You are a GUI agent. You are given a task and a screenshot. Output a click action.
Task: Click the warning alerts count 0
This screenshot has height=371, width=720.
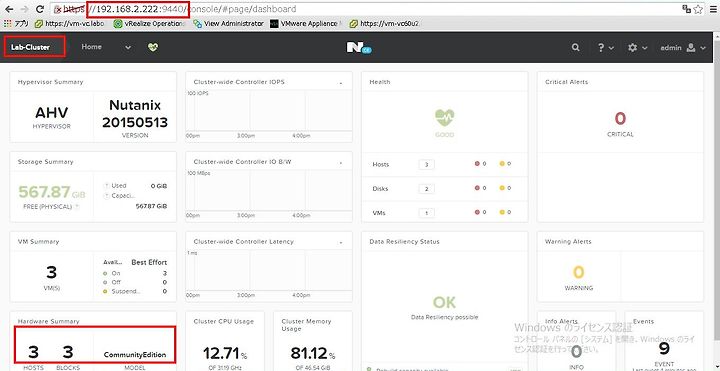[579, 272]
